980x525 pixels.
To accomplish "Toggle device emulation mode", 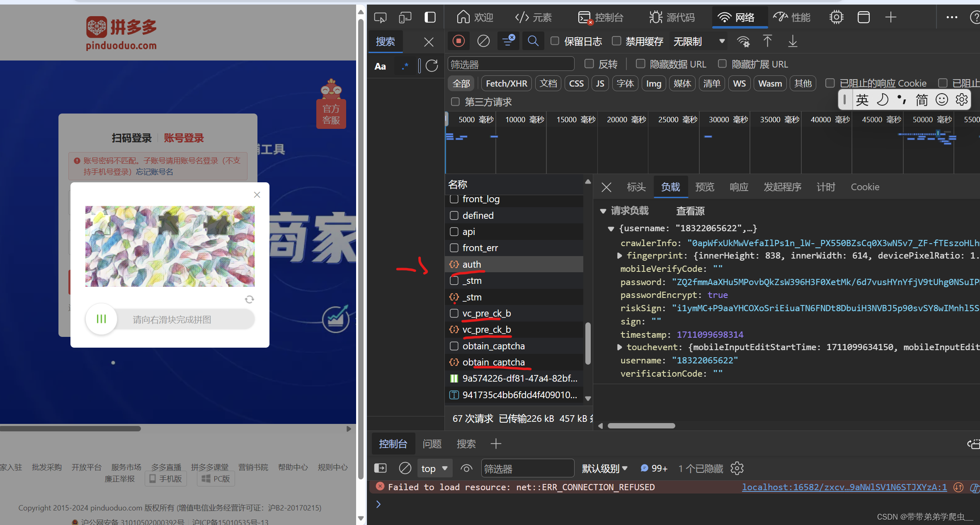I will (405, 17).
